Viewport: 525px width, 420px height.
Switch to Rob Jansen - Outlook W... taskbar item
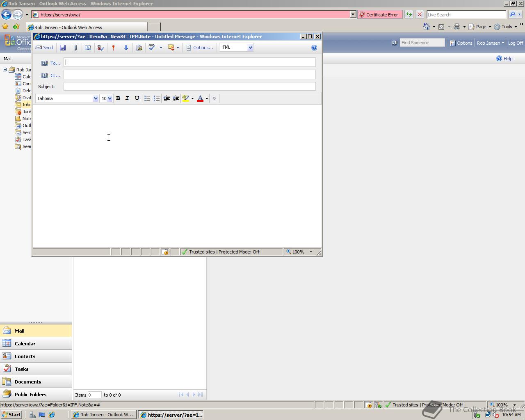click(104, 415)
